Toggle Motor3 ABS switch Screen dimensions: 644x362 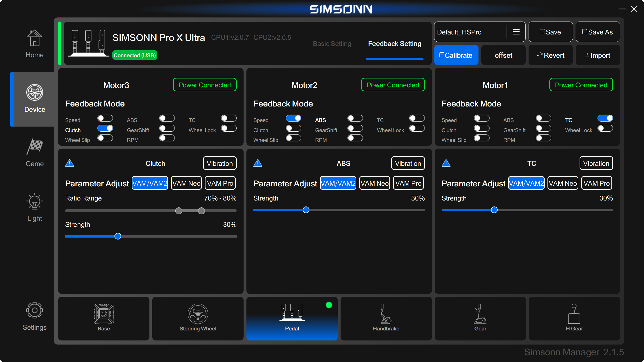(167, 118)
